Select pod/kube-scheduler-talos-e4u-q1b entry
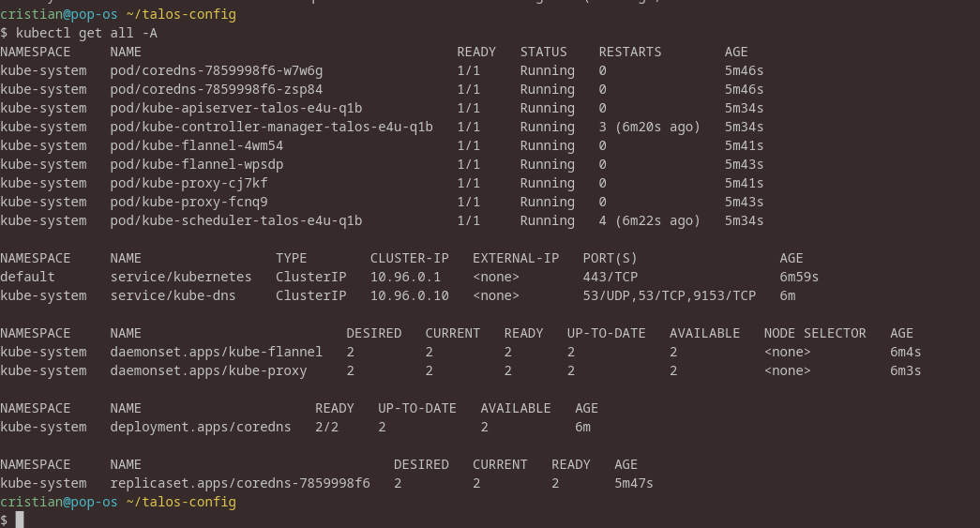The height and width of the screenshot is (528, 980). tap(235, 220)
